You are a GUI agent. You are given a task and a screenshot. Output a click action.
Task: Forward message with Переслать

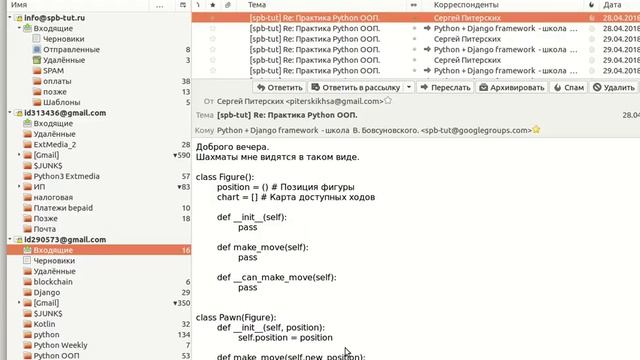(445, 87)
